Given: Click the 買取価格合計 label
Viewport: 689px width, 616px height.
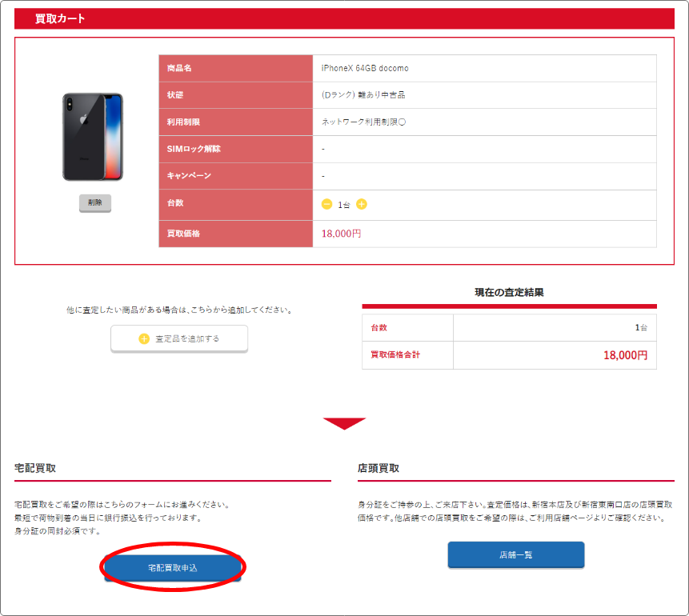Looking at the screenshot, I should [x=395, y=354].
